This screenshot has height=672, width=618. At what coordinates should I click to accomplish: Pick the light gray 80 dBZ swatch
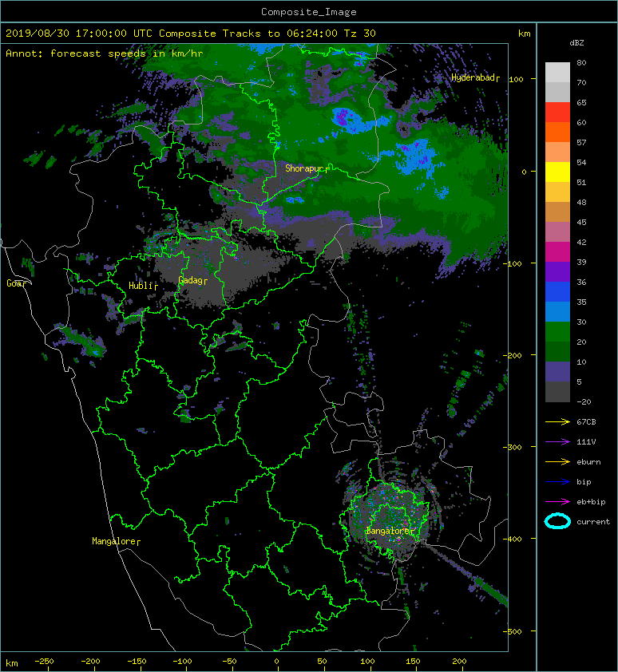click(557, 72)
